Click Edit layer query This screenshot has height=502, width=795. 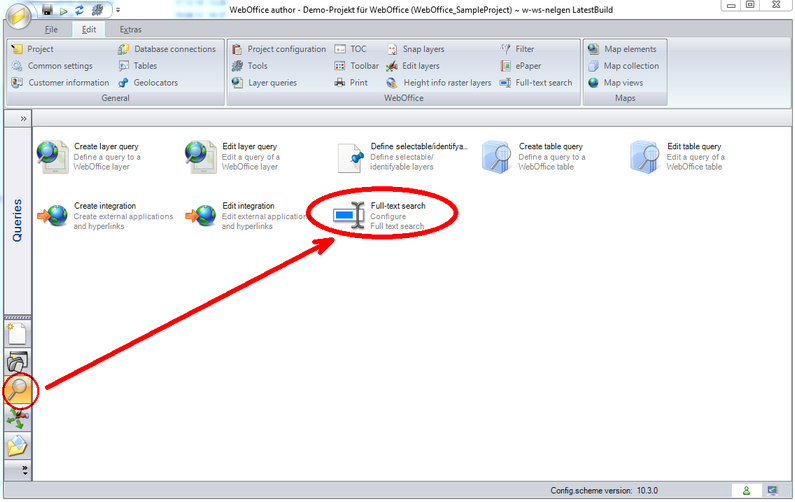click(233, 157)
